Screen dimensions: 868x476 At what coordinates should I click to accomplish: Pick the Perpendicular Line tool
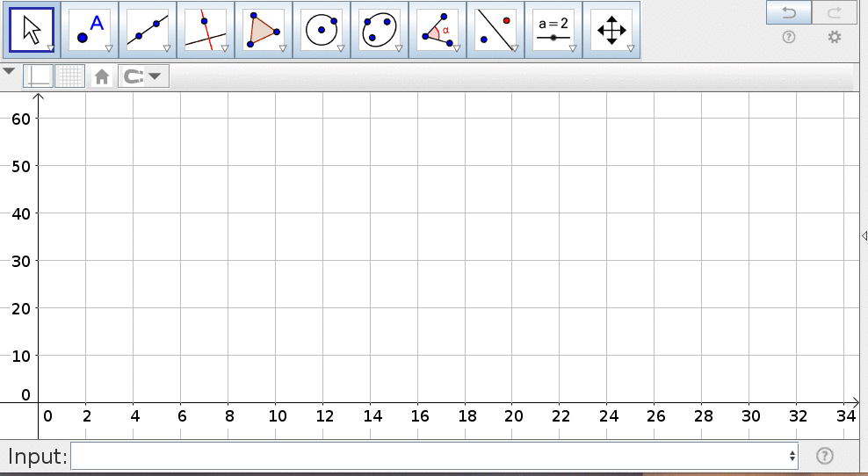[206, 29]
